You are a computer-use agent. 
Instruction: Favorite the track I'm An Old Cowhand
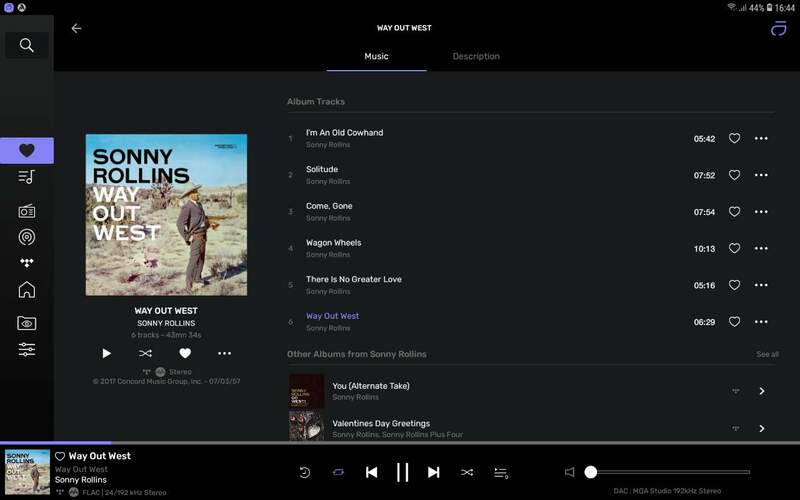click(734, 138)
